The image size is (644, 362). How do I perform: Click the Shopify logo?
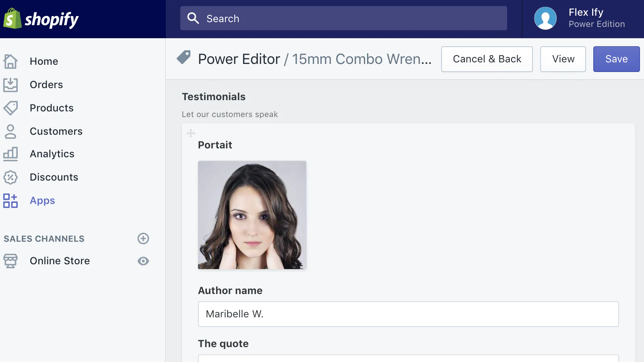(41, 19)
